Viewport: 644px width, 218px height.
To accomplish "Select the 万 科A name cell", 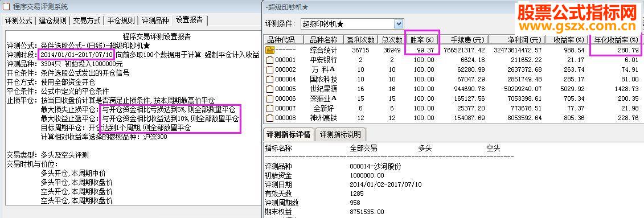I will (x=323, y=69).
